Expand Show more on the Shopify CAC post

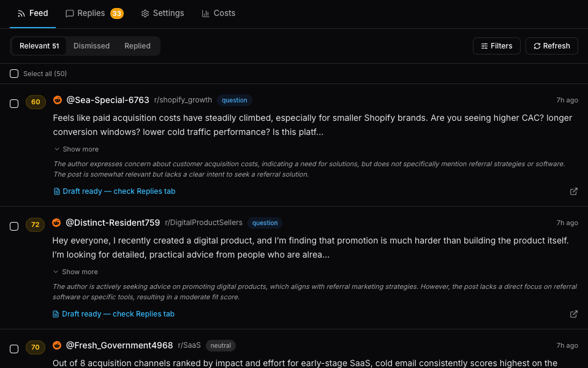pyautogui.click(x=76, y=149)
